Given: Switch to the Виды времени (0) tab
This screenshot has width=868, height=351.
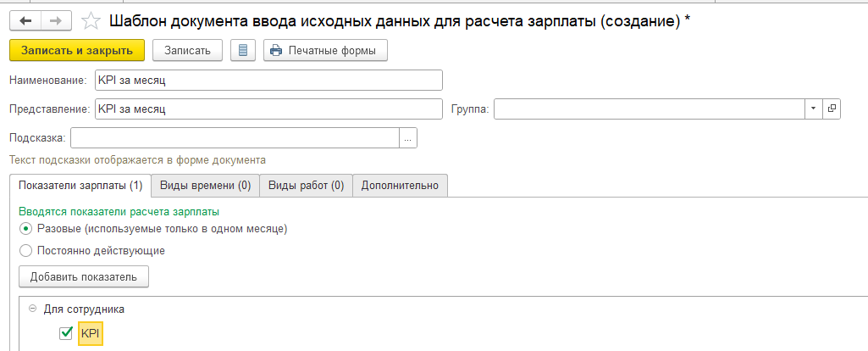Looking at the screenshot, I should 204,185.
